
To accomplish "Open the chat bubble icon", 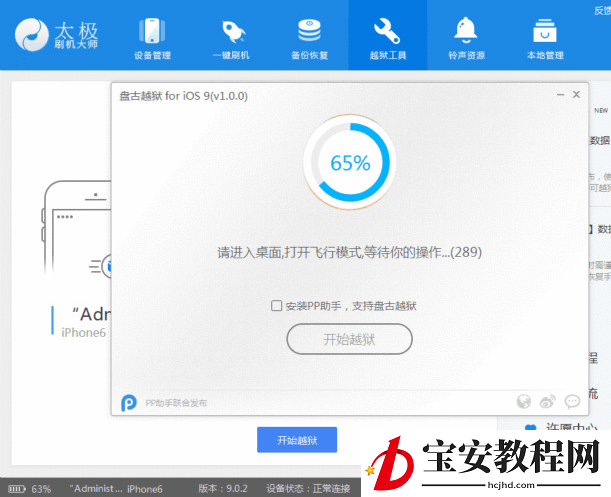I will tap(572, 401).
